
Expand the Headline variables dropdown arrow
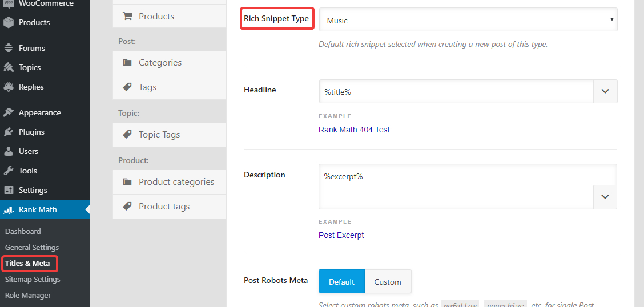point(605,91)
